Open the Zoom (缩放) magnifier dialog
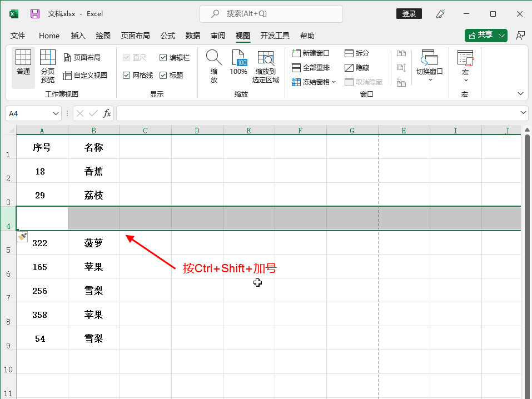This screenshot has width=532, height=399. [214, 66]
